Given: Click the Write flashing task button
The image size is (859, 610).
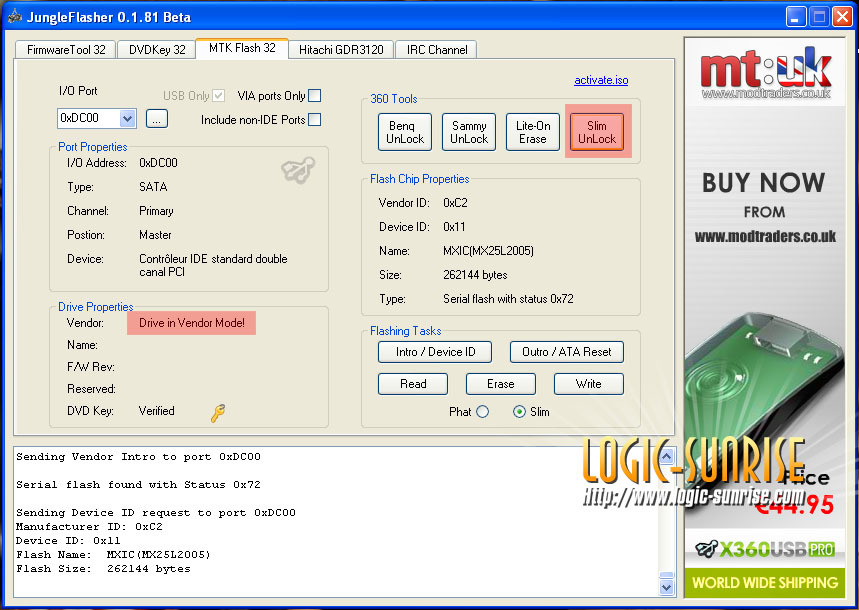Looking at the screenshot, I should [589, 384].
